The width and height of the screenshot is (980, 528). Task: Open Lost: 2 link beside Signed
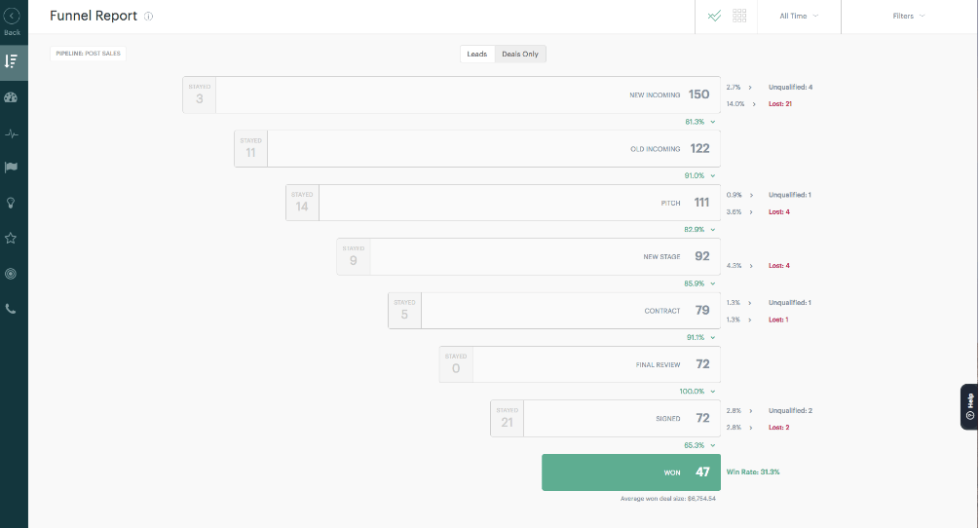coord(779,428)
